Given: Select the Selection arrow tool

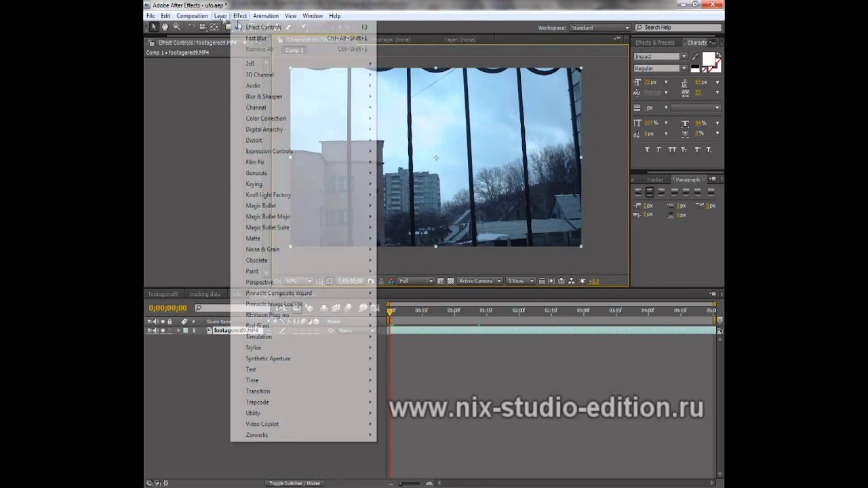Looking at the screenshot, I should pyautogui.click(x=154, y=27).
